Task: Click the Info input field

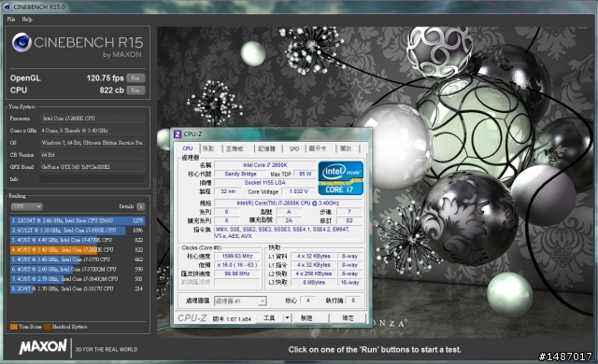Action: click(x=93, y=179)
